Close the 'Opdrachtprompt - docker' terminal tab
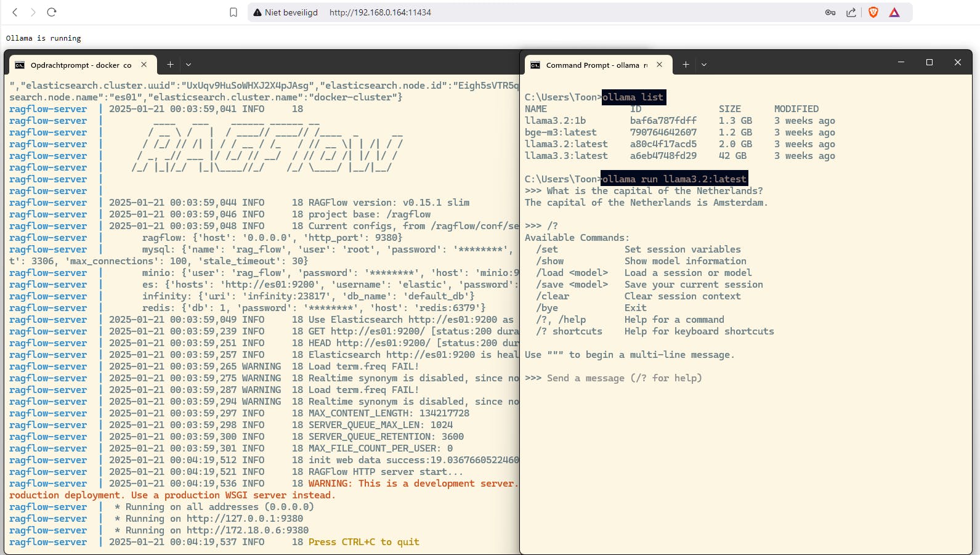980x555 pixels. (144, 65)
